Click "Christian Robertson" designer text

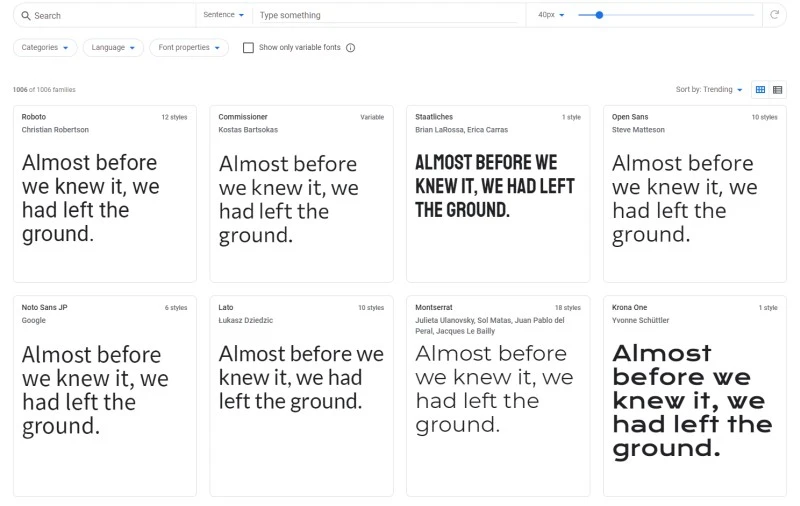55,130
